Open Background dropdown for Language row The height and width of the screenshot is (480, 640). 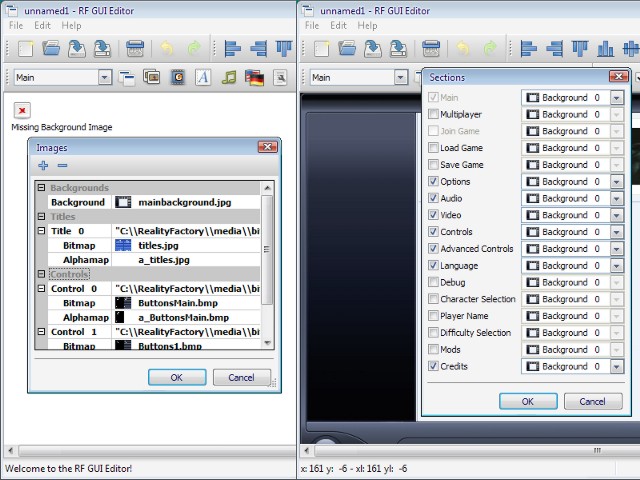point(617,266)
